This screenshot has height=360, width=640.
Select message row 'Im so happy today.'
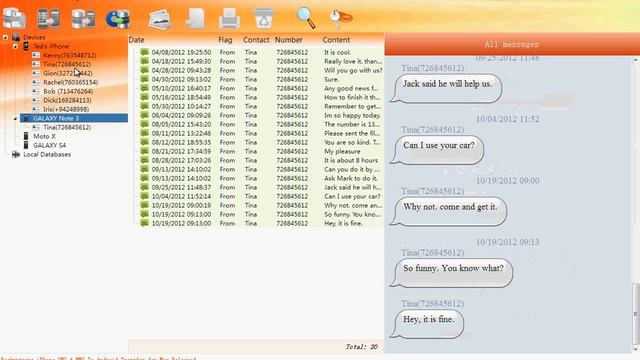click(261, 115)
